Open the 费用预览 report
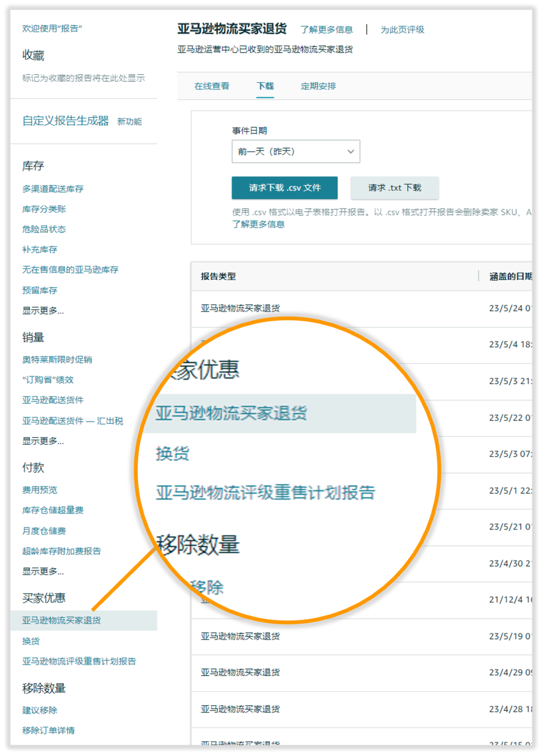 (x=39, y=490)
